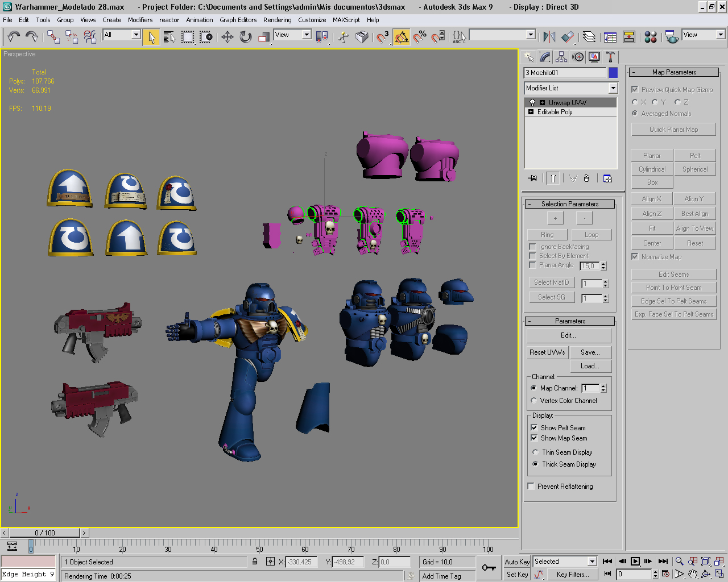Pick the Select and Scale tool

[264, 37]
